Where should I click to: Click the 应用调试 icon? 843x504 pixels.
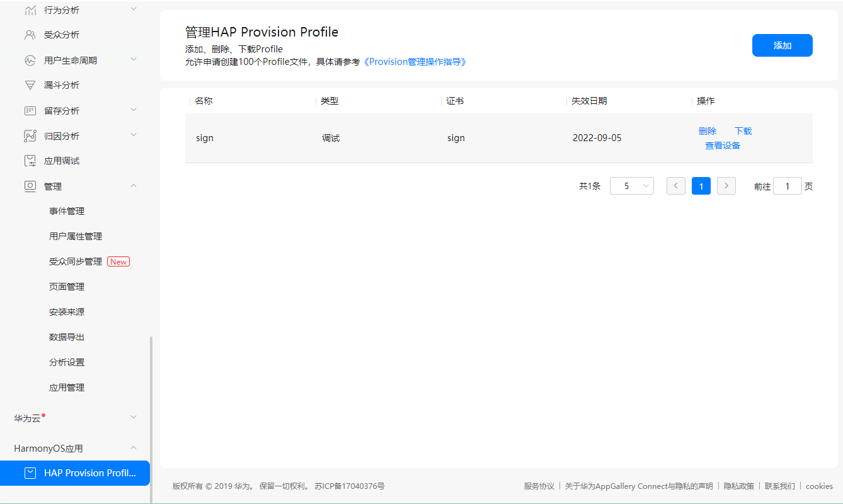click(30, 161)
